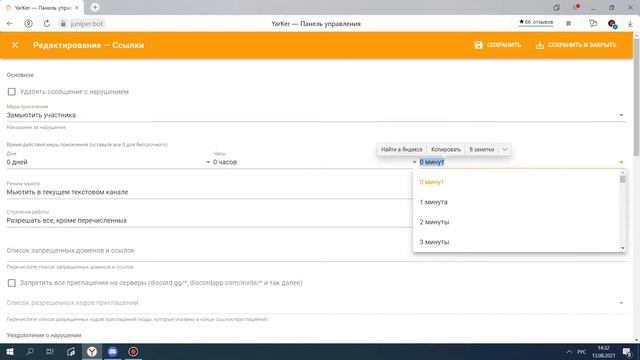Open the Windows Start menu
The image size is (640, 360).
point(10,352)
